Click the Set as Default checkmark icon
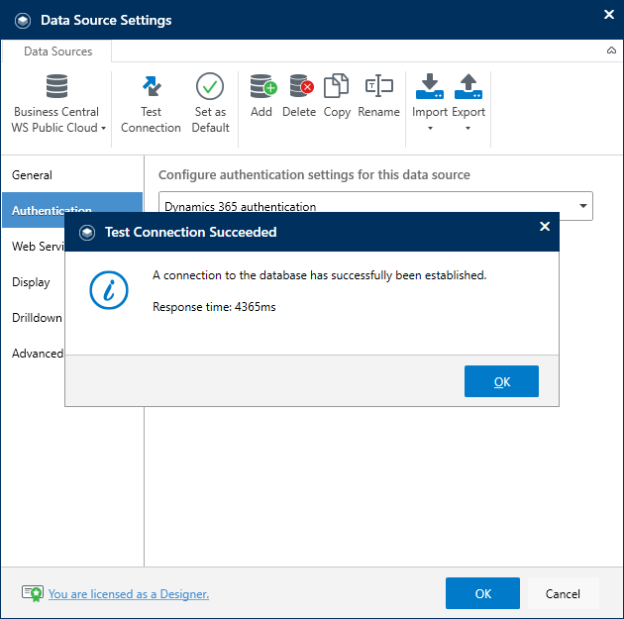624x619 pixels. pos(210,86)
